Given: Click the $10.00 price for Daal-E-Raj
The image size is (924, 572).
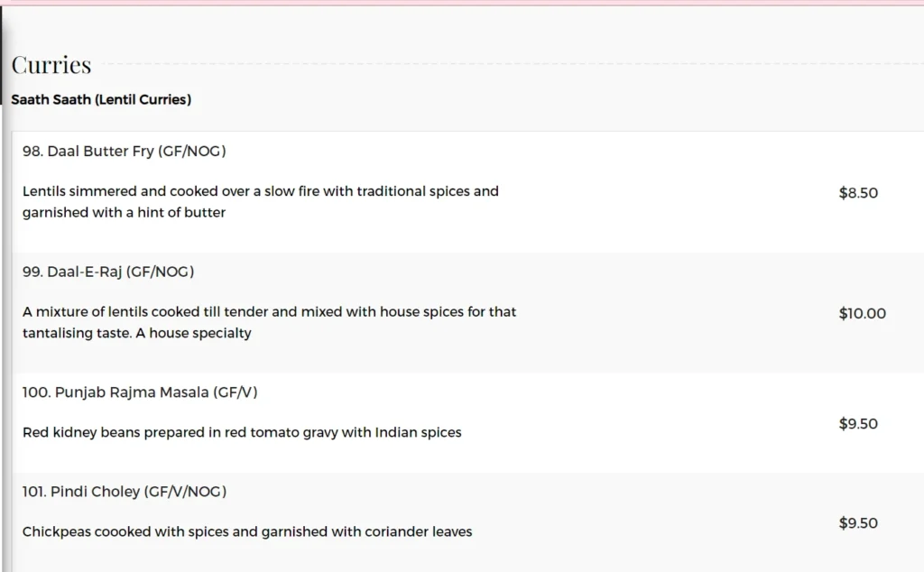Looking at the screenshot, I should click(x=862, y=313).
